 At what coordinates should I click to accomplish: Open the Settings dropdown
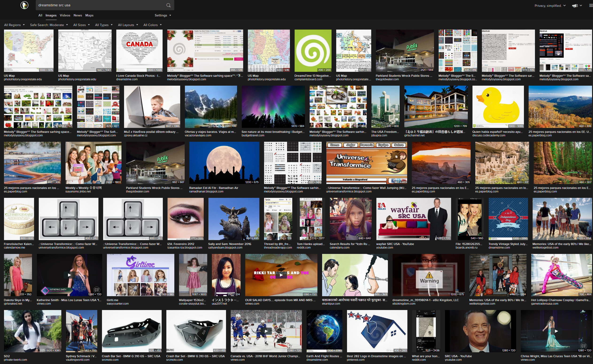coord(163,15)
